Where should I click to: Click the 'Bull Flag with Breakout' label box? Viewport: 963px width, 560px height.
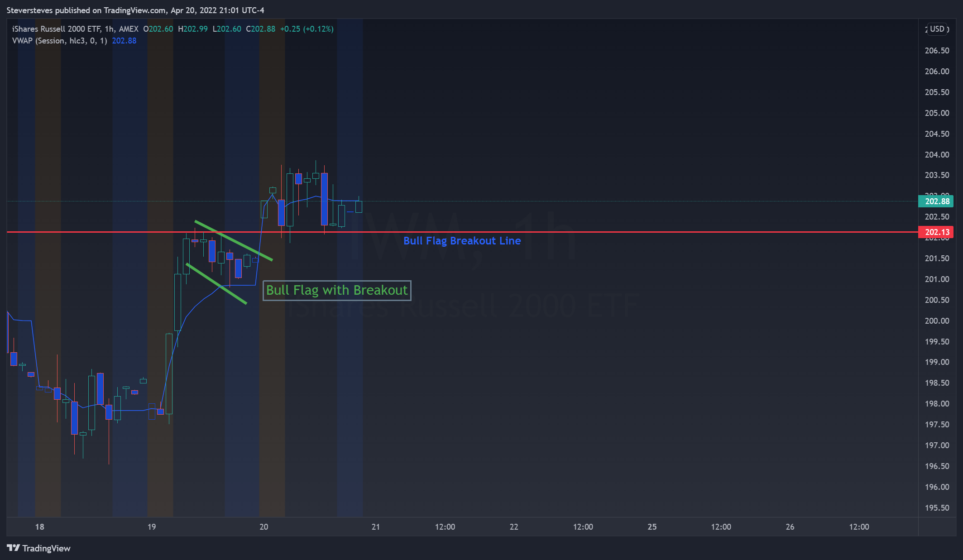[x=337, y=290]
